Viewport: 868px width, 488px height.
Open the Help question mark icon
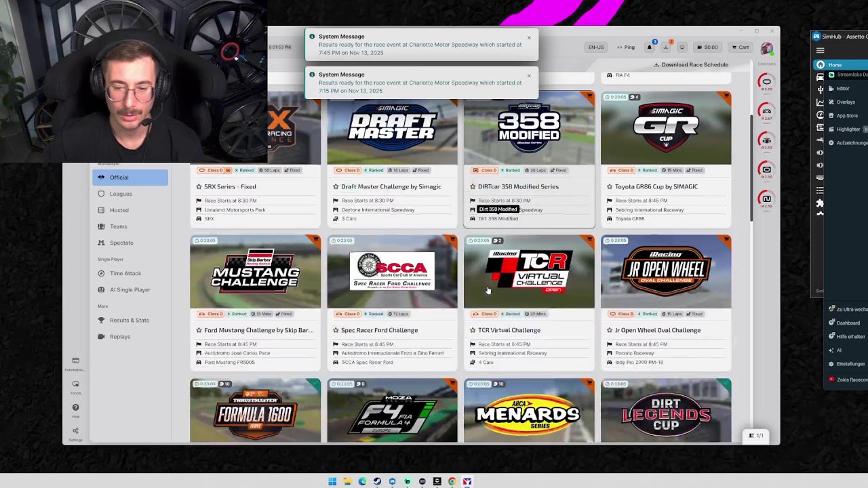(x=75, y=407)
